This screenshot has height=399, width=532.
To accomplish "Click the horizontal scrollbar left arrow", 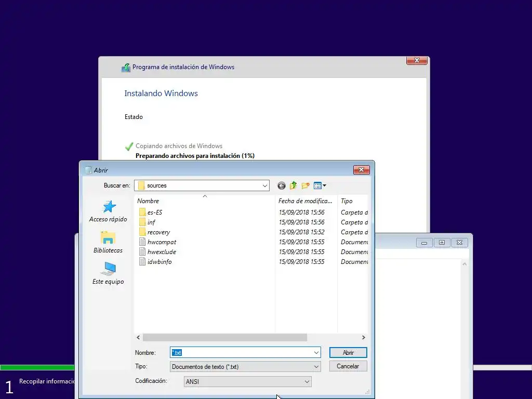I will pyautogui.click(x=138, y=338).
